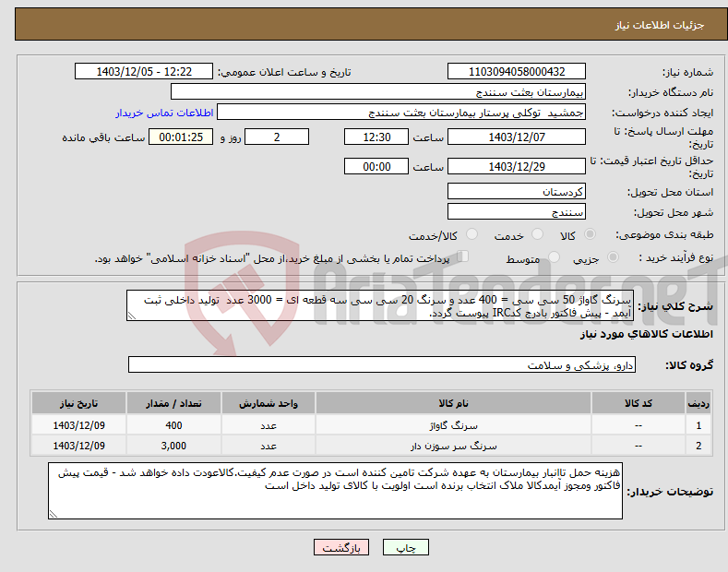This screenshot has height=572, width=728.
Task: Select the جزیی purchase type radio
Action: [x=613, y=256]
